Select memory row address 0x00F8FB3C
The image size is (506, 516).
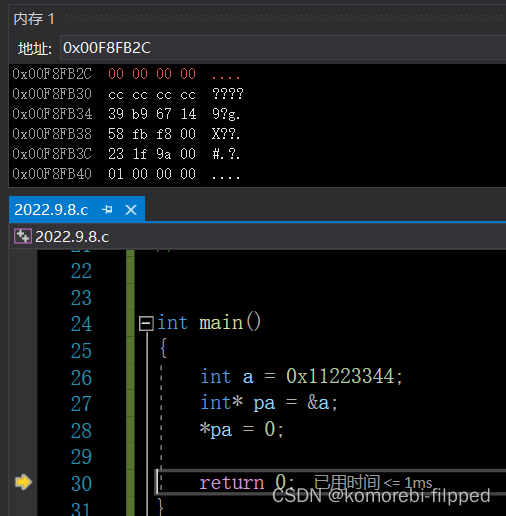click(52, 154)
